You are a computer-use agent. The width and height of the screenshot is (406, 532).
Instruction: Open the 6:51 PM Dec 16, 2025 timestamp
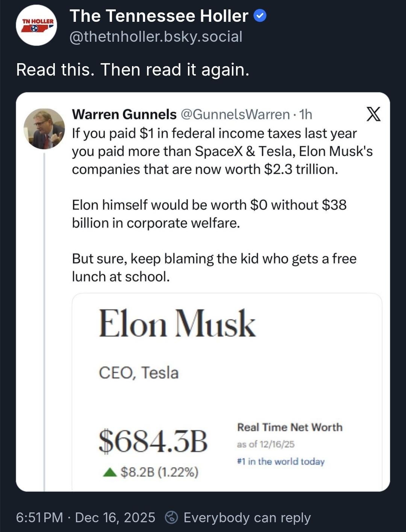click(x=85, y=518)
